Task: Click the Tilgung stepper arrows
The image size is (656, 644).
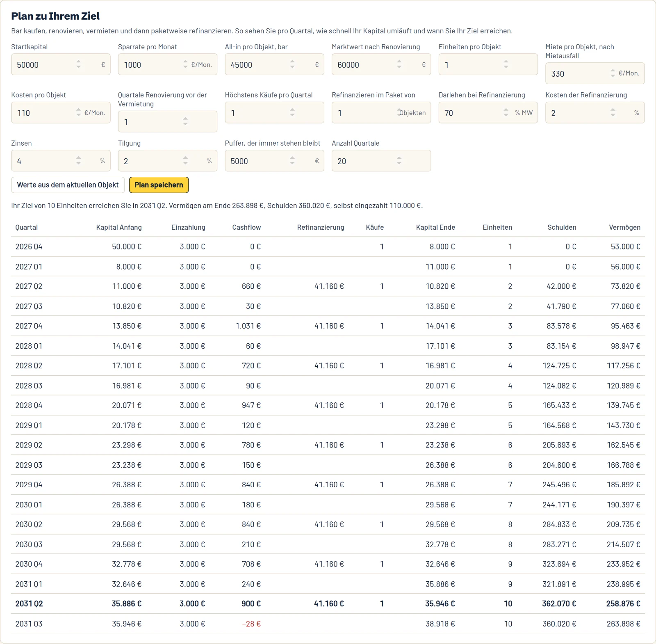Action: pos(185,161)
